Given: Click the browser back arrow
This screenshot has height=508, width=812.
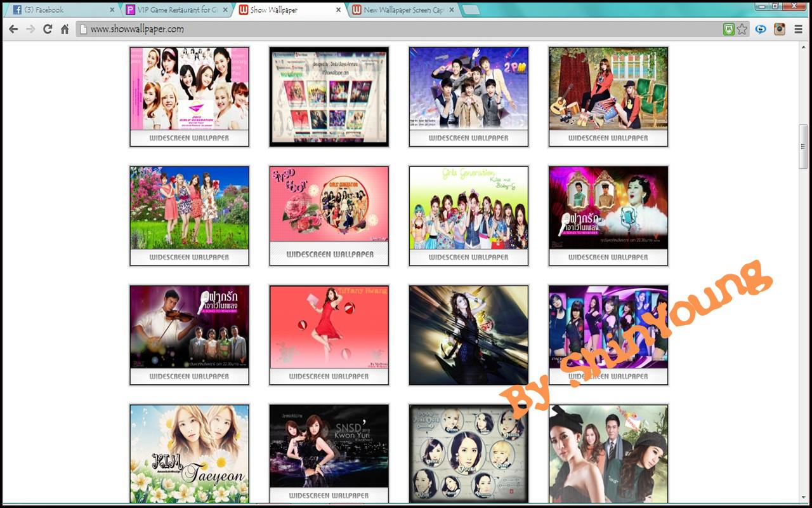Looking at the screenshot, I should click(x=13, y=29).
